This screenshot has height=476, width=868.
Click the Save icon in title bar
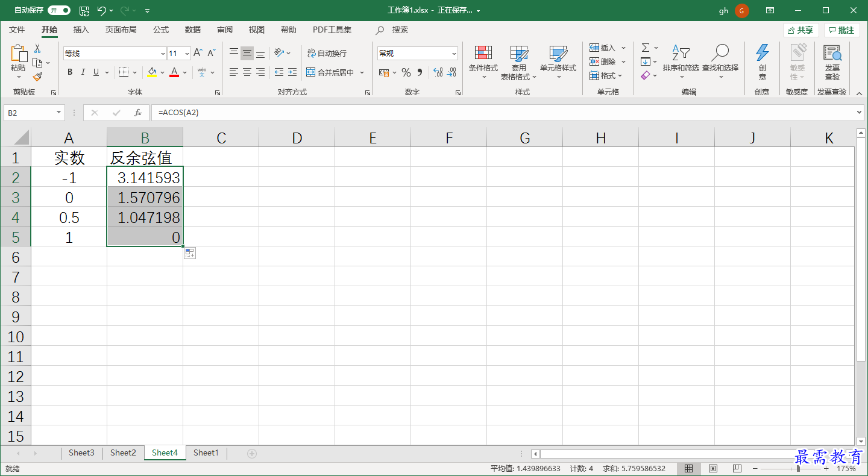coord(84,10)
